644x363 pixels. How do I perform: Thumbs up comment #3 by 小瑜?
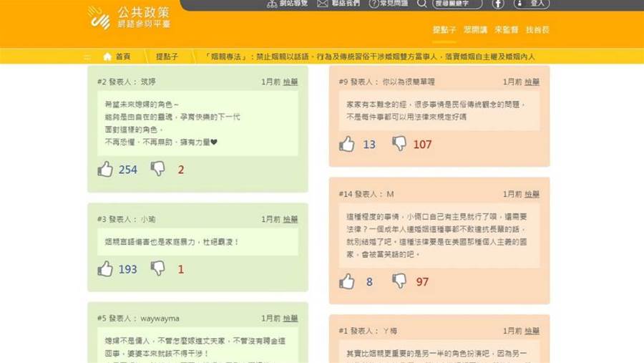[105, 268]
